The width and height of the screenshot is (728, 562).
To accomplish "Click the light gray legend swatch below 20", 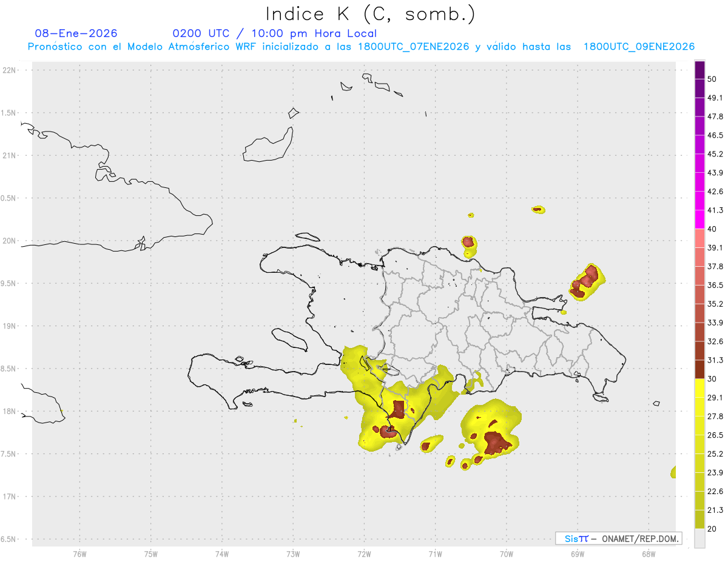I will [699, 538].
